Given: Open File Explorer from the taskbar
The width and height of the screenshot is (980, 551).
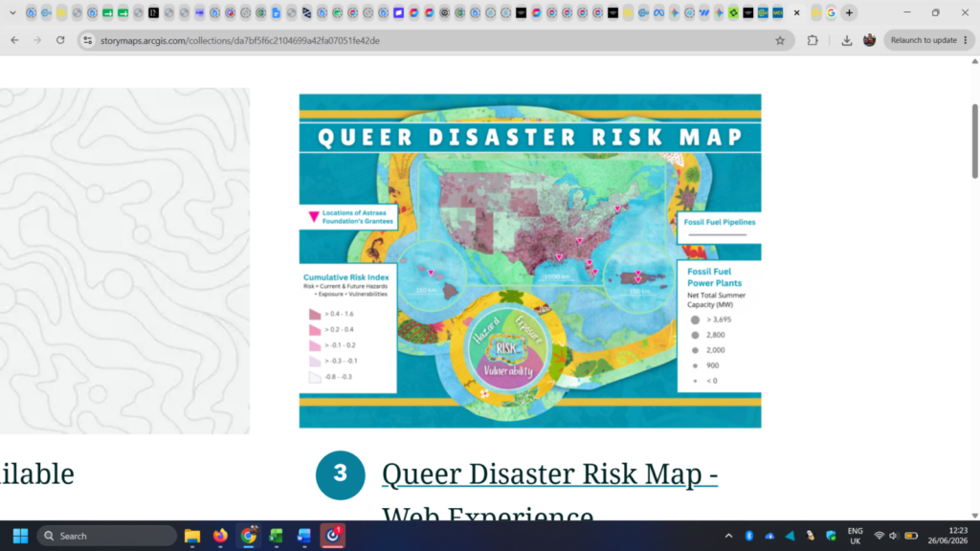Looking at the screenshot, I should click(x=191, y=536).
